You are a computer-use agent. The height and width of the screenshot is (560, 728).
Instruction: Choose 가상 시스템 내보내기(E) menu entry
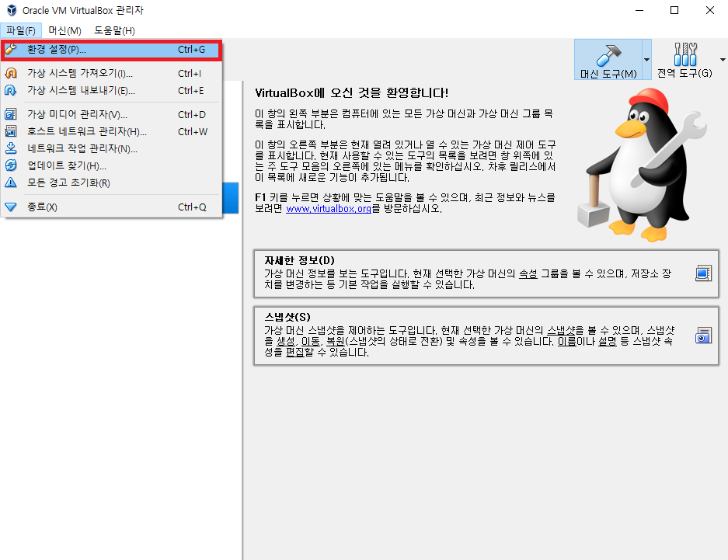[x=111, y=90]
